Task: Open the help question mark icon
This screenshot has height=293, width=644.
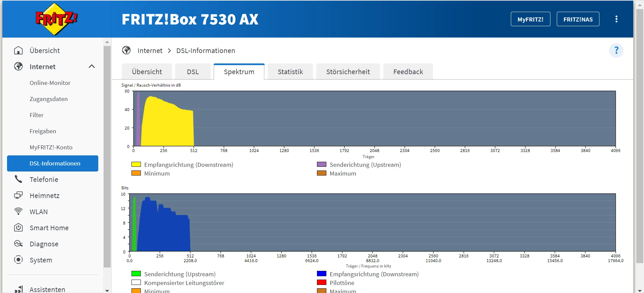Action: click(x=616, y=51)
